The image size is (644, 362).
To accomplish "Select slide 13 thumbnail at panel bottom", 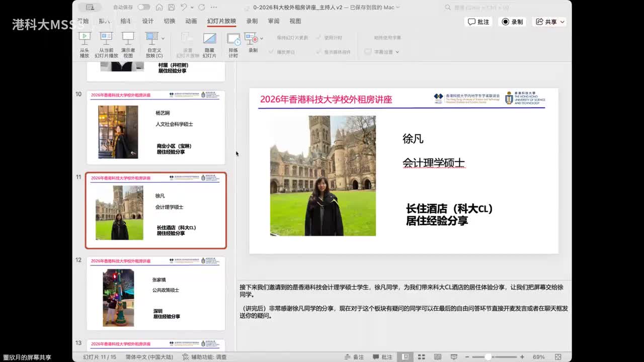I will pos(156,345).
